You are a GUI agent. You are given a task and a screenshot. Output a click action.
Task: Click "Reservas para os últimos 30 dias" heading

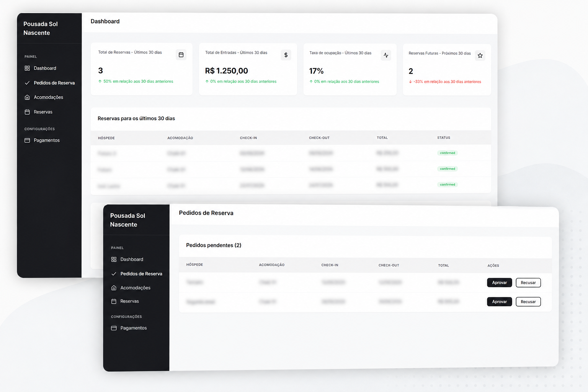click(136, 119)
